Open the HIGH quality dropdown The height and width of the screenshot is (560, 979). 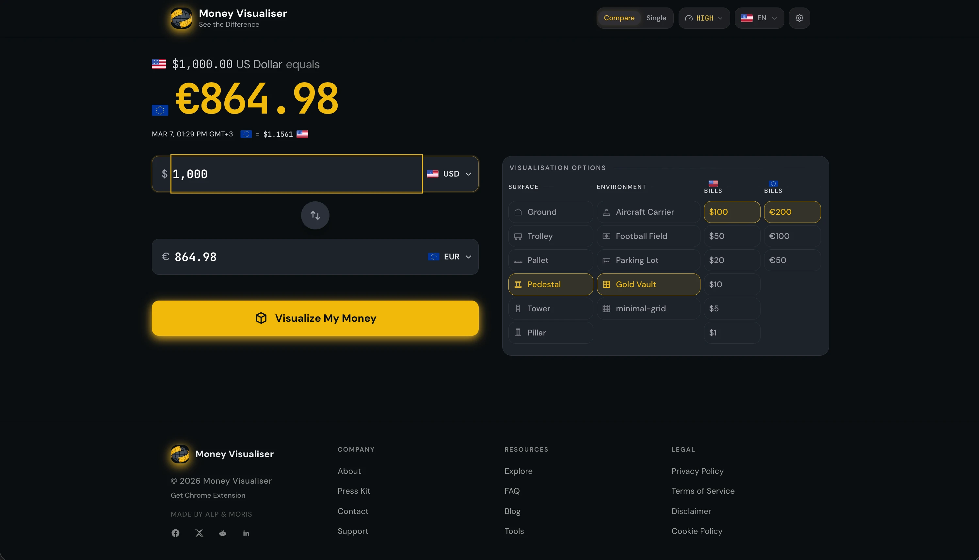(704, 18)
